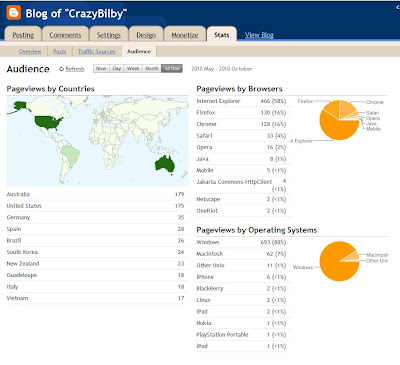Switch to the Settings tab
The height and width of the screenshot is (365, 400).
(x=109, y=35)
